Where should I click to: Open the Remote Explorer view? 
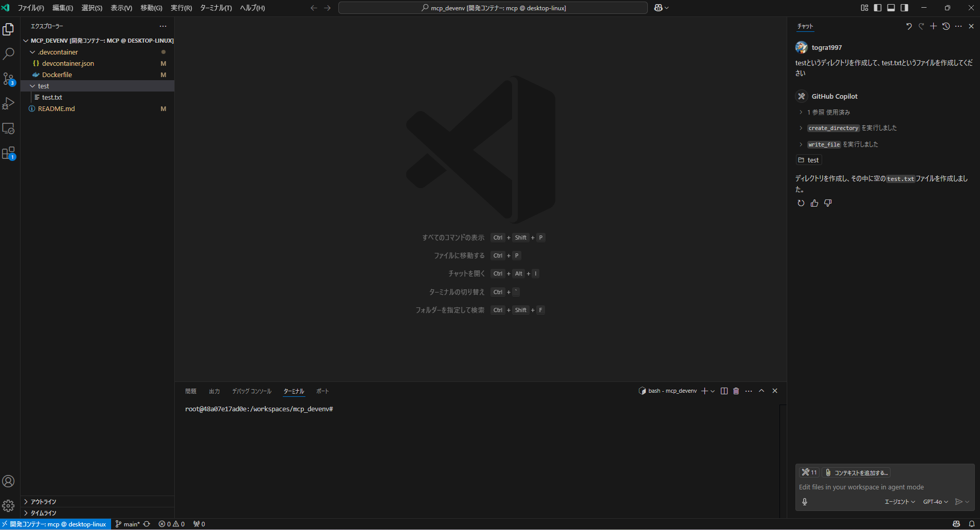tap(8, 129)
